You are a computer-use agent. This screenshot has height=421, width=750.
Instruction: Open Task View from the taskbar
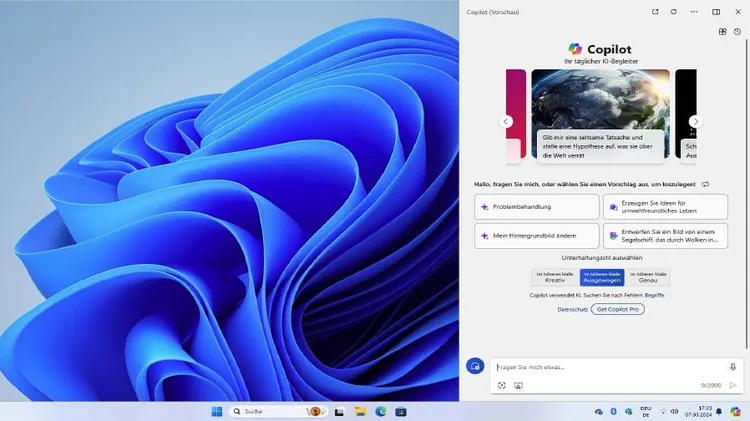click(339, 411)
